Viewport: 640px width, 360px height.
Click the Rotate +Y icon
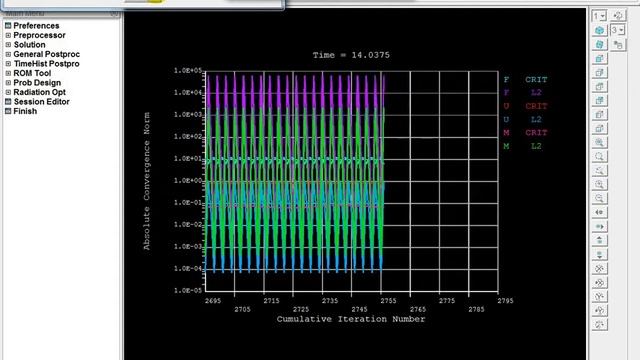pos(599,310)
